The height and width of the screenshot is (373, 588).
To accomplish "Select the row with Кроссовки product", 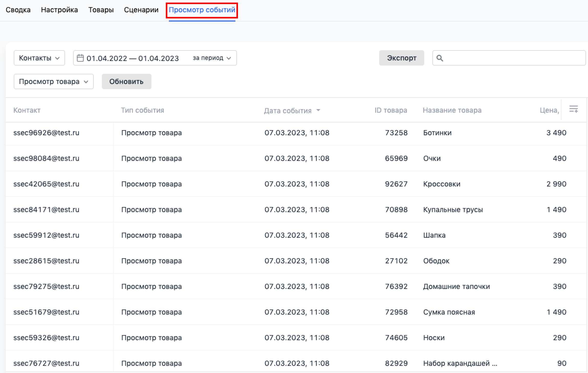I will tap(442, 184).
